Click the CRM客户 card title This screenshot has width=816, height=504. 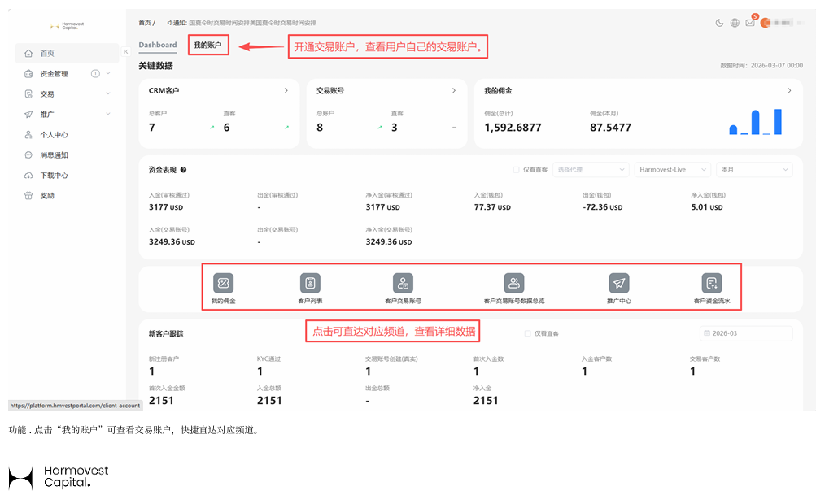(164, 90)
